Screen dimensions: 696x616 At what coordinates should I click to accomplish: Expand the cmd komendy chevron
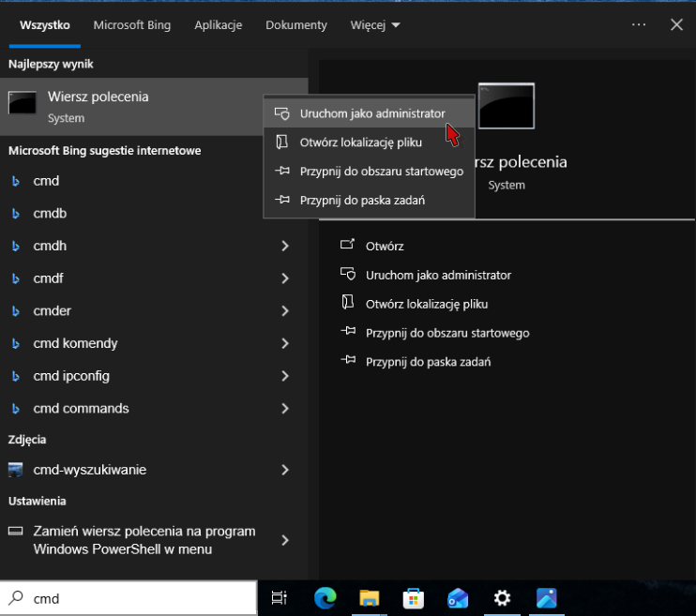[285, 343]
